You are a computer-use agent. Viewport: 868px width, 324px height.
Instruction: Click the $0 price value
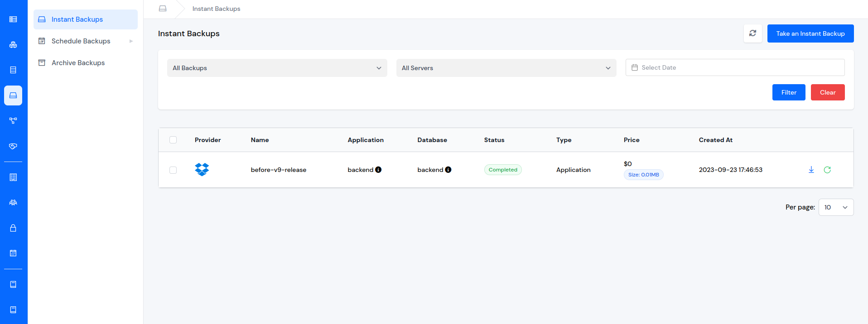pyautogui.click(x=628, y=164)
